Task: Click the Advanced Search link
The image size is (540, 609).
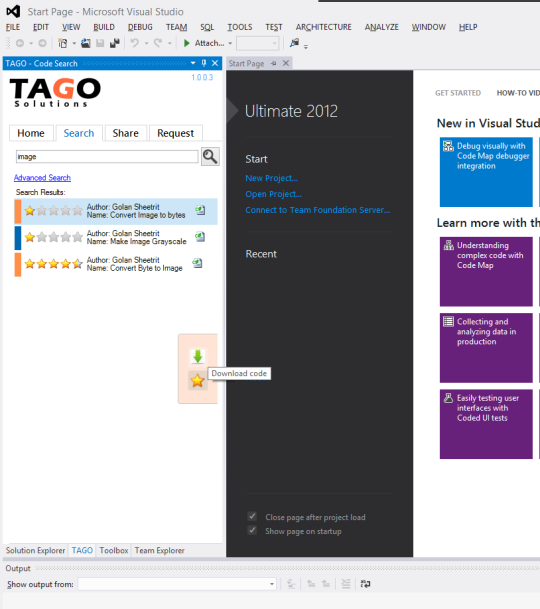Action: pos(42,177)
